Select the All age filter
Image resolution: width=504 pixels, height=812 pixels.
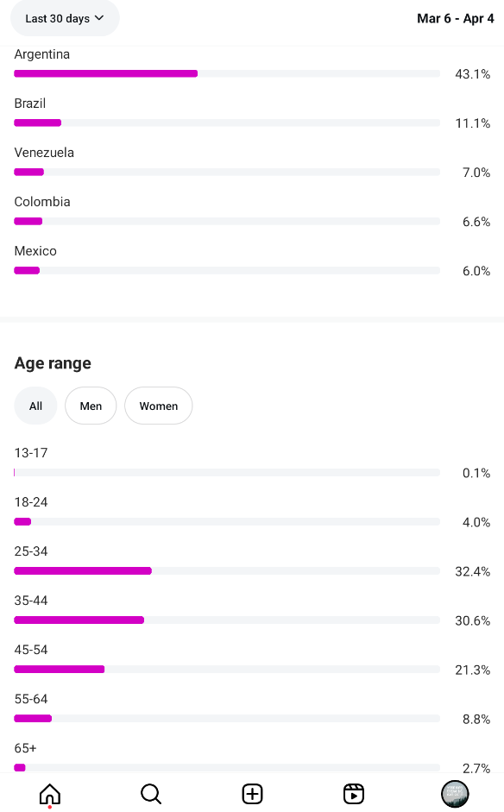point(35,406)
